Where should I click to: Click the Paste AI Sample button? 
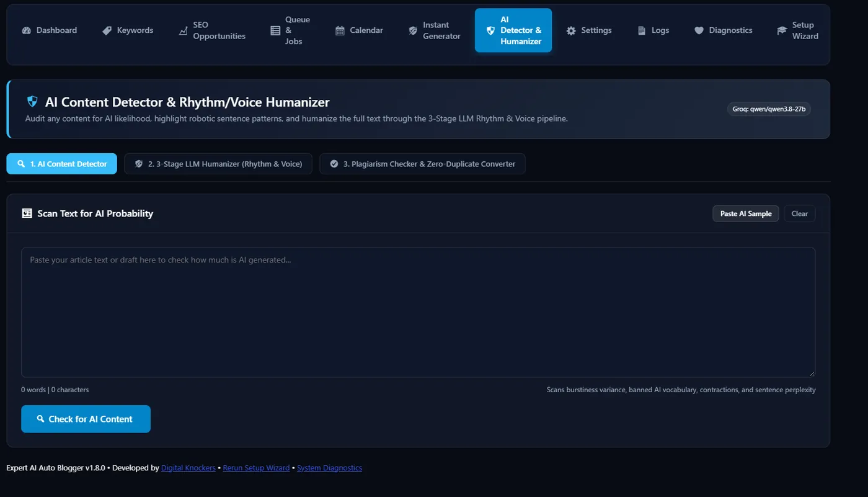746,213
